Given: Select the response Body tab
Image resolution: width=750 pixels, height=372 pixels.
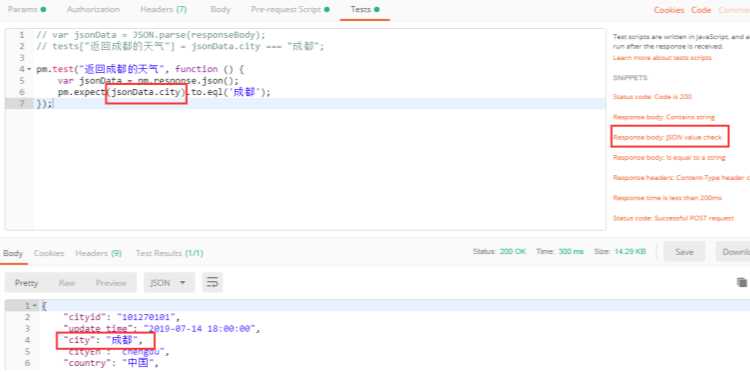Looking at the screenshot, I should pos(12,253).
